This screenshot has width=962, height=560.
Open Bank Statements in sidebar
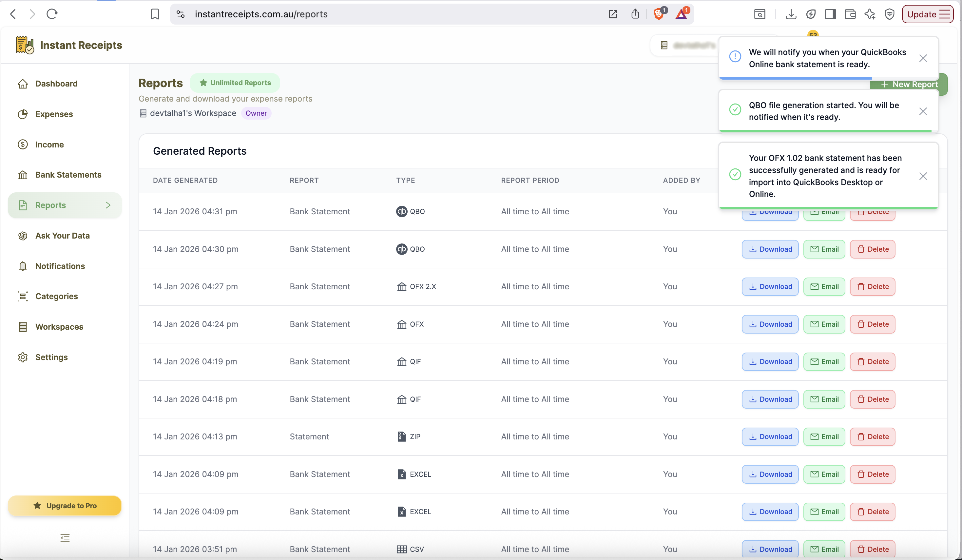65,175
